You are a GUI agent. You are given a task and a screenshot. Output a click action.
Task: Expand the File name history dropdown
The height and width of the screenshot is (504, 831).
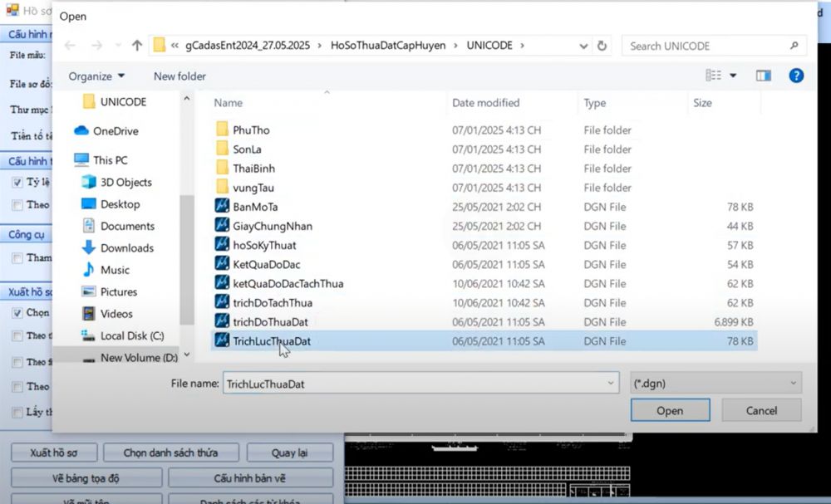point(612,384)
